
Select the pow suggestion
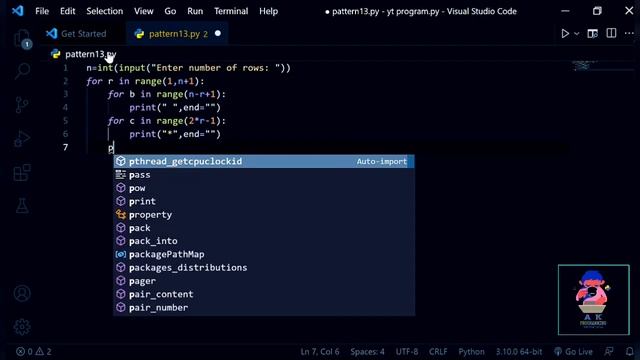coord(264,188)
